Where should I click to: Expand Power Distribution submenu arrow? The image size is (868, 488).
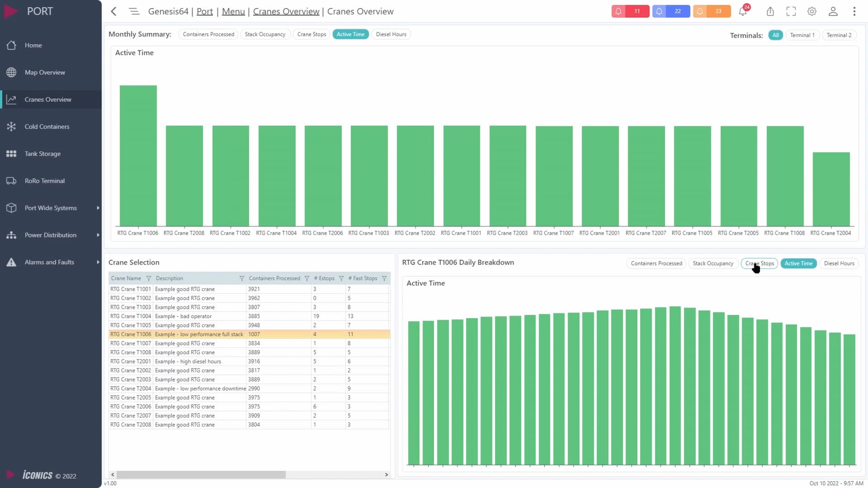pyautogui.click(x=98, y=235)
